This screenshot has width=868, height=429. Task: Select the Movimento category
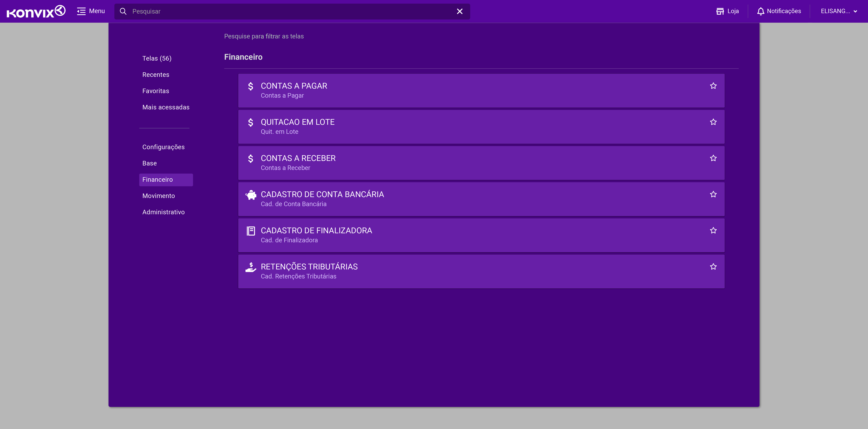click(158, 196)
